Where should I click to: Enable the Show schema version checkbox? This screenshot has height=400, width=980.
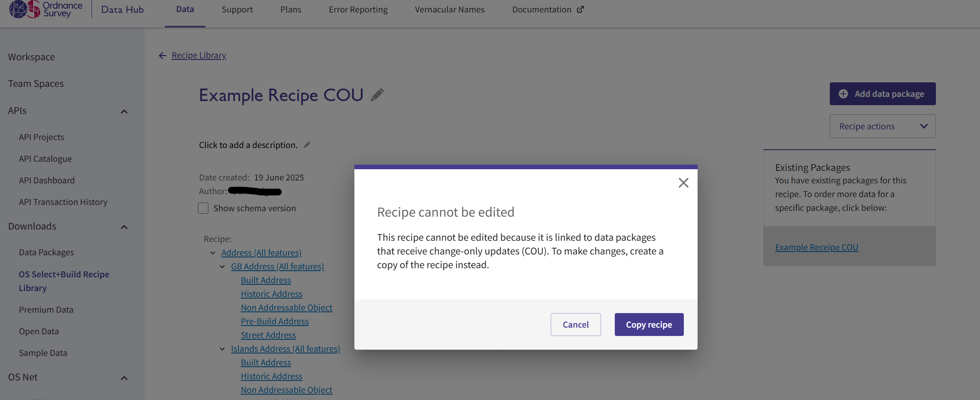(x=203, y=208)
